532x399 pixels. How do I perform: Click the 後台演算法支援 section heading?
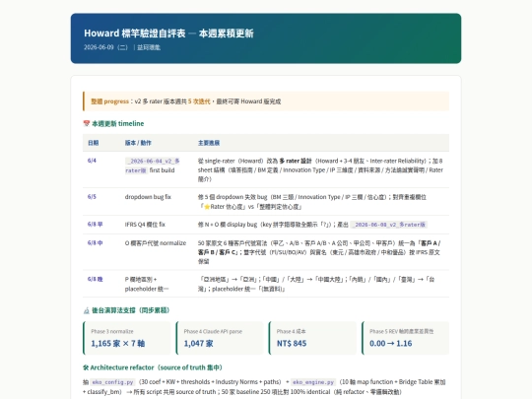(x=131, y=310)
